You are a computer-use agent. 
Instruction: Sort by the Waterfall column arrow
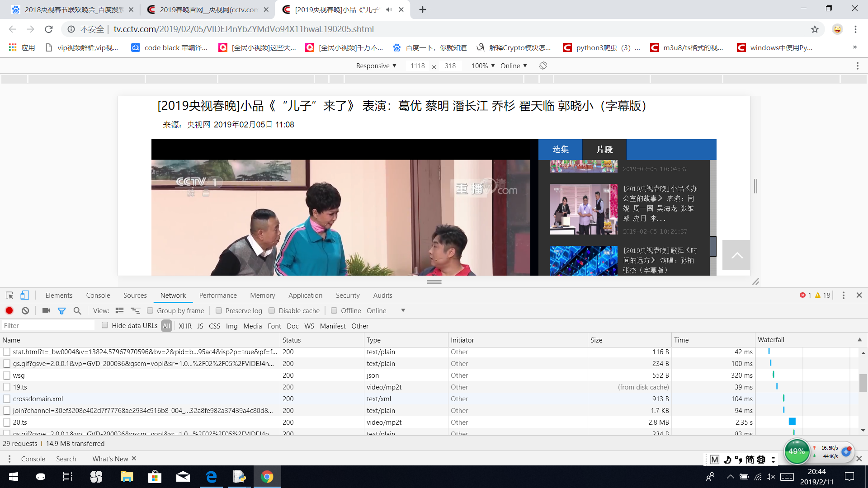point(859,340)
